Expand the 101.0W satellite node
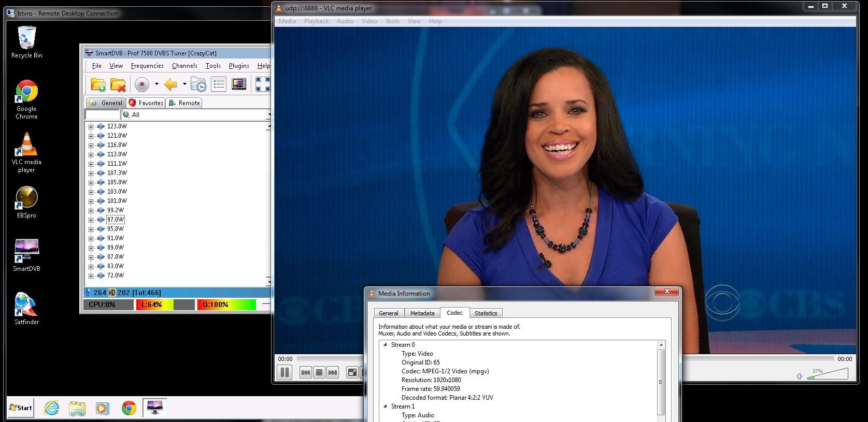The image size is (868, 422). 91,201
